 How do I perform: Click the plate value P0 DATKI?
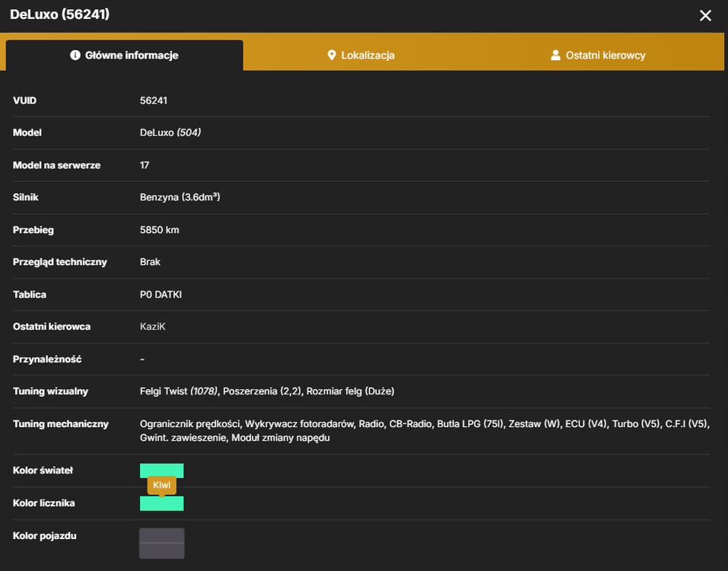[161, 295]
